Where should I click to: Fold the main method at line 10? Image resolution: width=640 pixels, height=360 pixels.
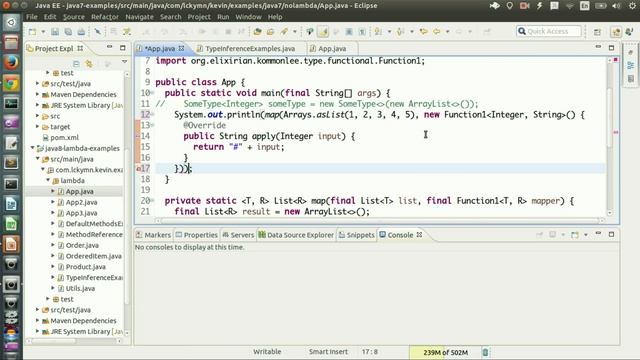point(153,93)
